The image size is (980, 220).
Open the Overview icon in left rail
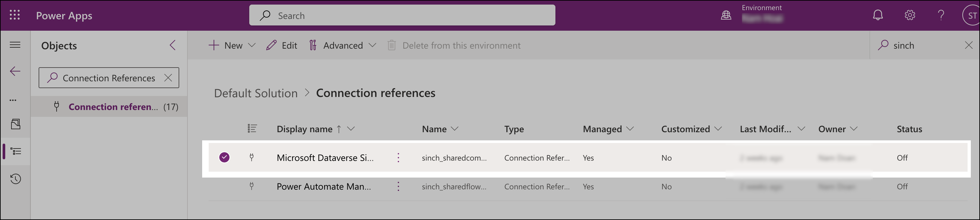coord(16,124)
